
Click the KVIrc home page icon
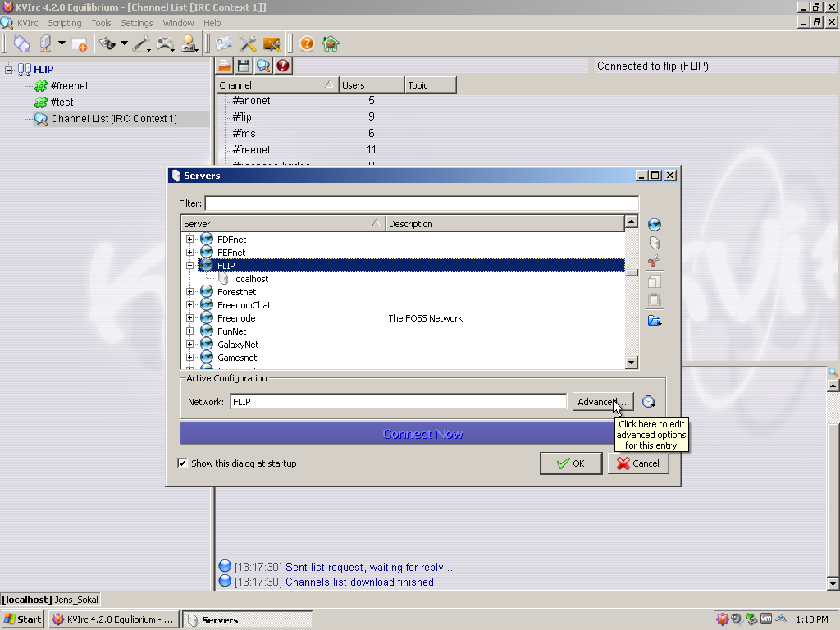(x=331, y=43)
